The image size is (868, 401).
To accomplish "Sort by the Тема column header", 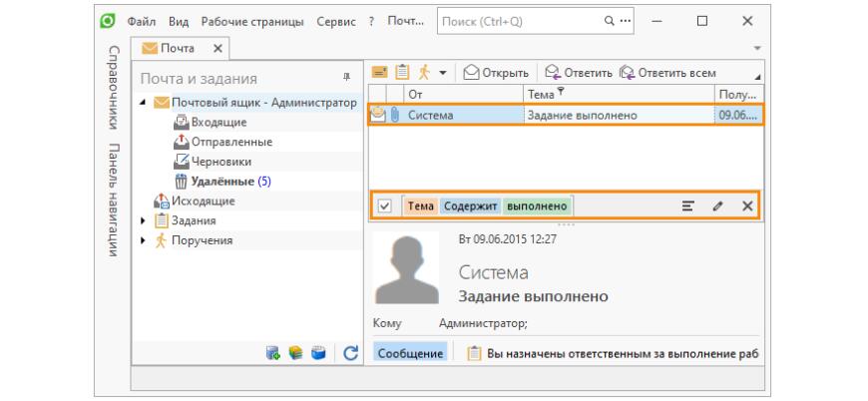I will (x=619, y=95).
